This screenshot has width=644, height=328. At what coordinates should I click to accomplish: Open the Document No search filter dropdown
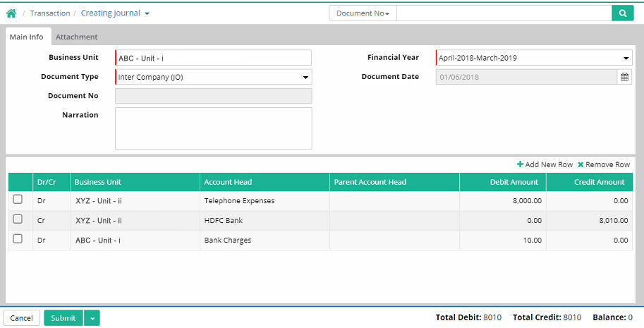(363, 13)
